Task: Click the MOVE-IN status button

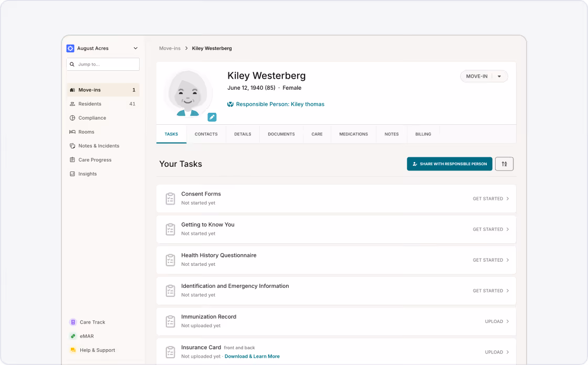Action: (477, 76)
